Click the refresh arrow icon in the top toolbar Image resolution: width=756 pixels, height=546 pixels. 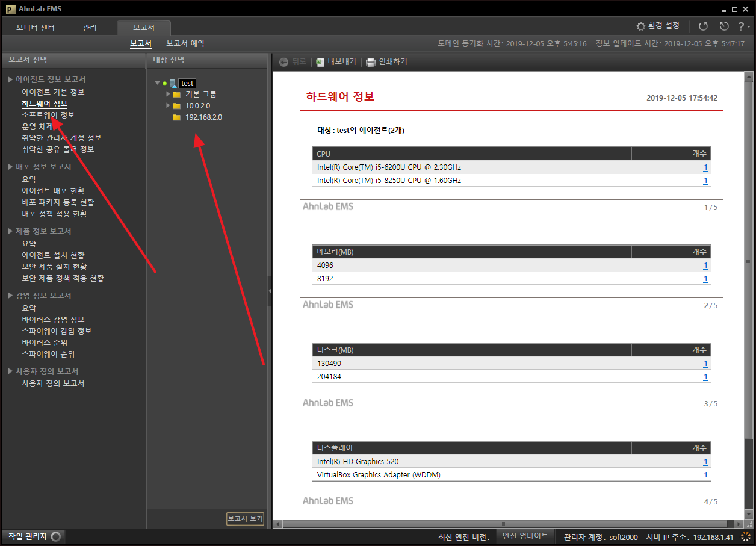[703, 26]
